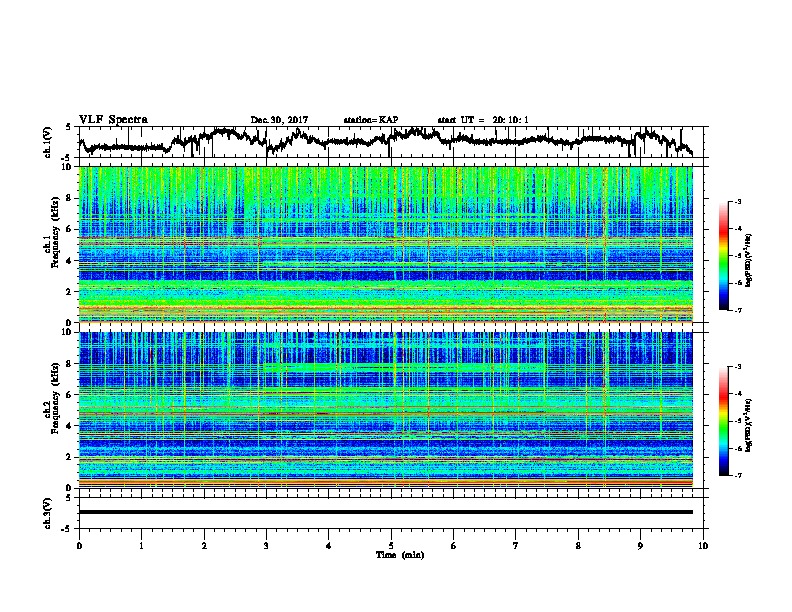This screenshot has height=612, width=792.
Task: Click the time axis tick label "4"
Action: pos(329,546)
